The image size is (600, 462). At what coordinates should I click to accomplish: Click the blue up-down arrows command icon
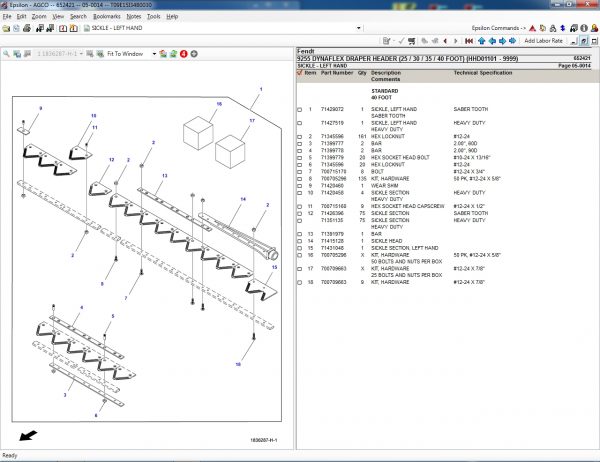[x=563, y=28]
